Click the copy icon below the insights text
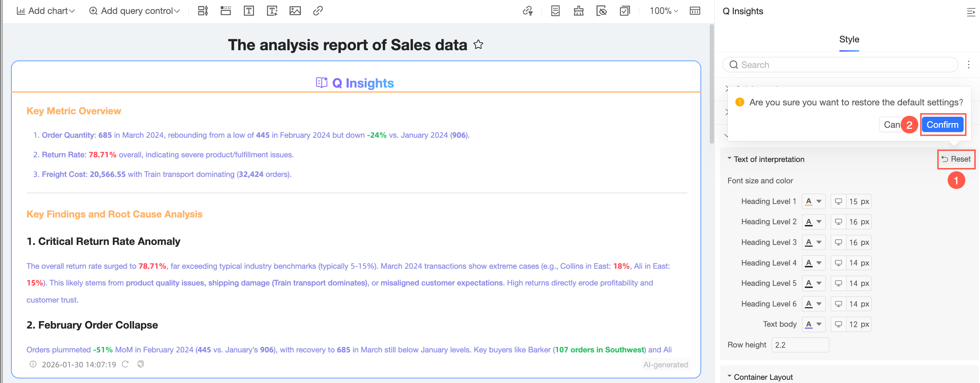The height and width of the screenshot is (383, 980). 140,364
